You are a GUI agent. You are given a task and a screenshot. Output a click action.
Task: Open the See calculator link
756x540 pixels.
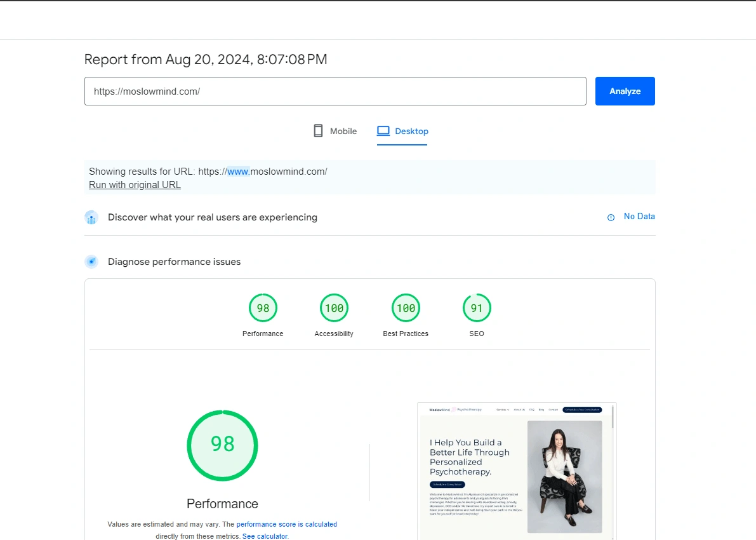click(265, 536)
